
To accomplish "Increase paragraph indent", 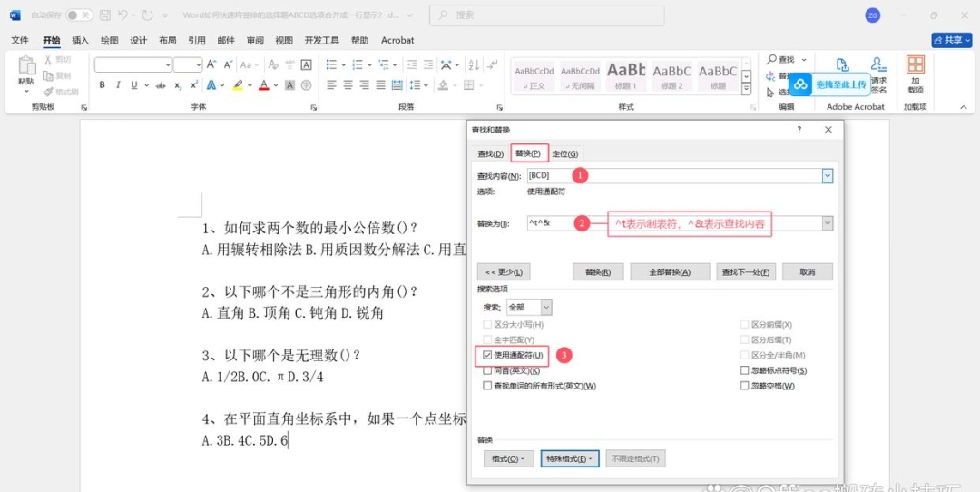I will pos(428,64).
